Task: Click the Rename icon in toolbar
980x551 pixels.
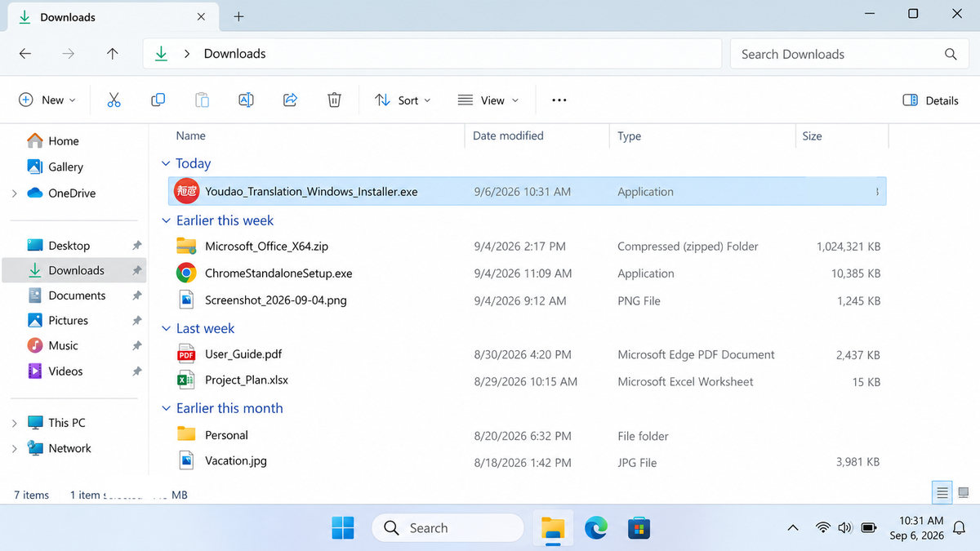Action: (246, 100)
